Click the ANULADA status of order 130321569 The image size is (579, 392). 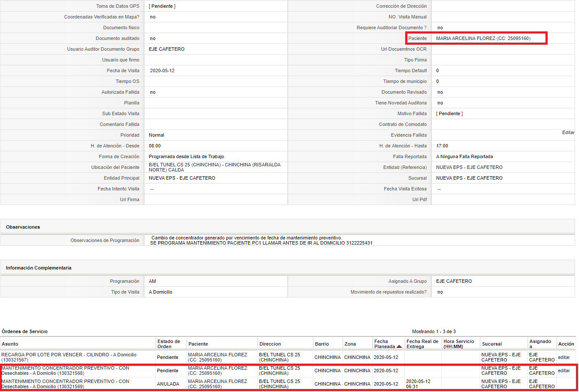pos(168,384)
